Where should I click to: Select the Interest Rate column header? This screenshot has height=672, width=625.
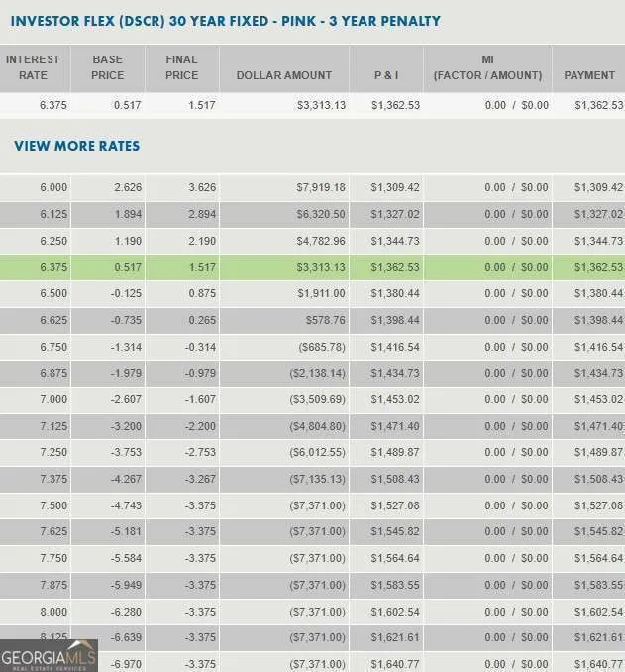(x=33, y=67)
